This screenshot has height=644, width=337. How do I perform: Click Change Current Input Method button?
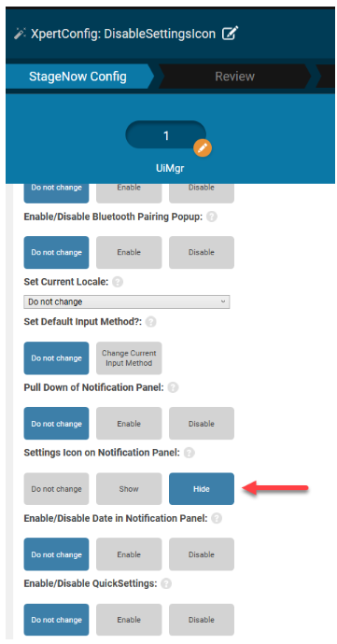click(129, 358)
